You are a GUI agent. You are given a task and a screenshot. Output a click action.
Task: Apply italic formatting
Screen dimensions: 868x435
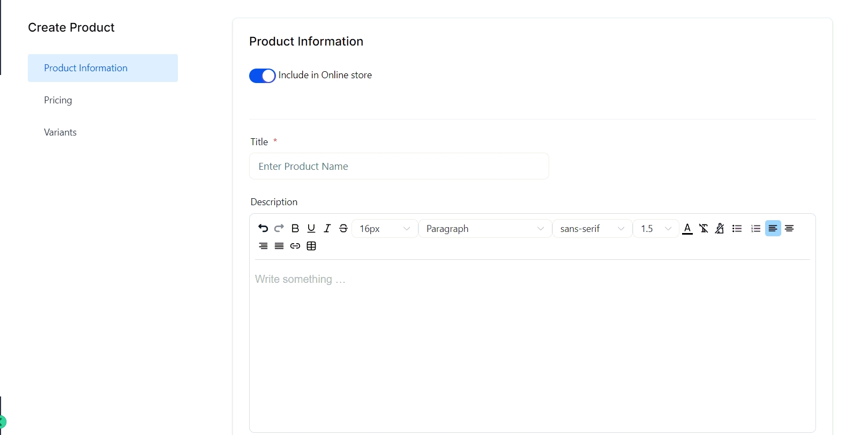327,229
